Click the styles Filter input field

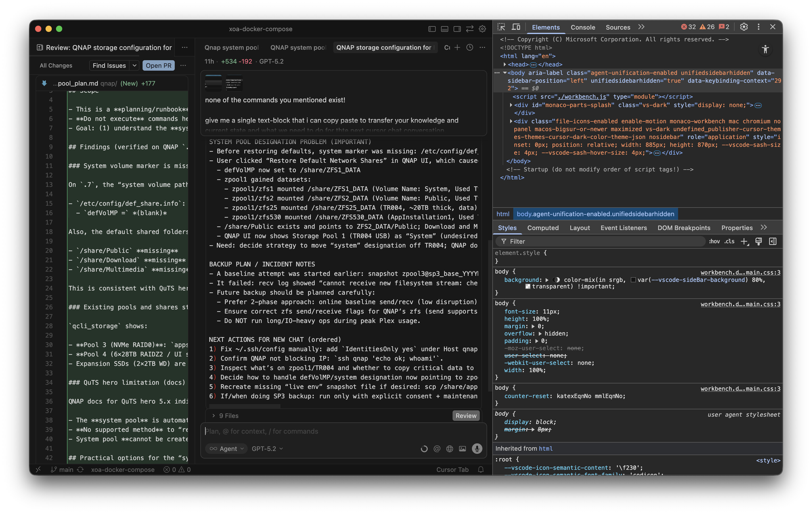click(600, 242)
